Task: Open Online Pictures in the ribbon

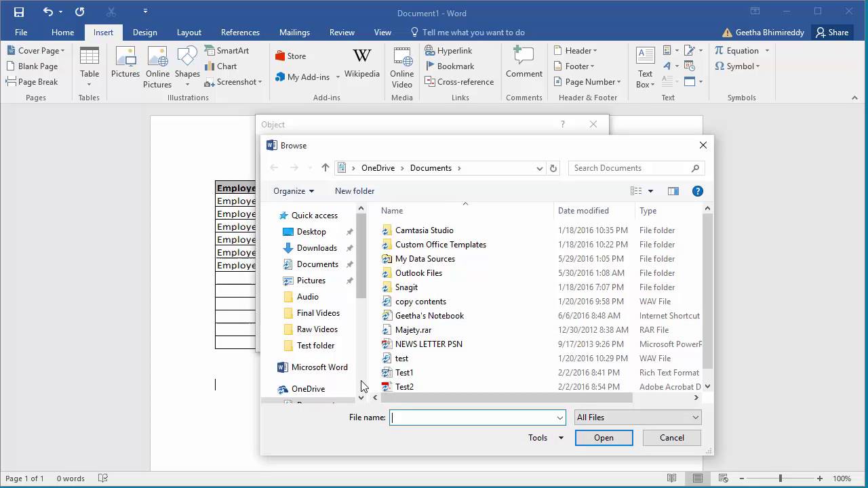Action: pos(157,66)
